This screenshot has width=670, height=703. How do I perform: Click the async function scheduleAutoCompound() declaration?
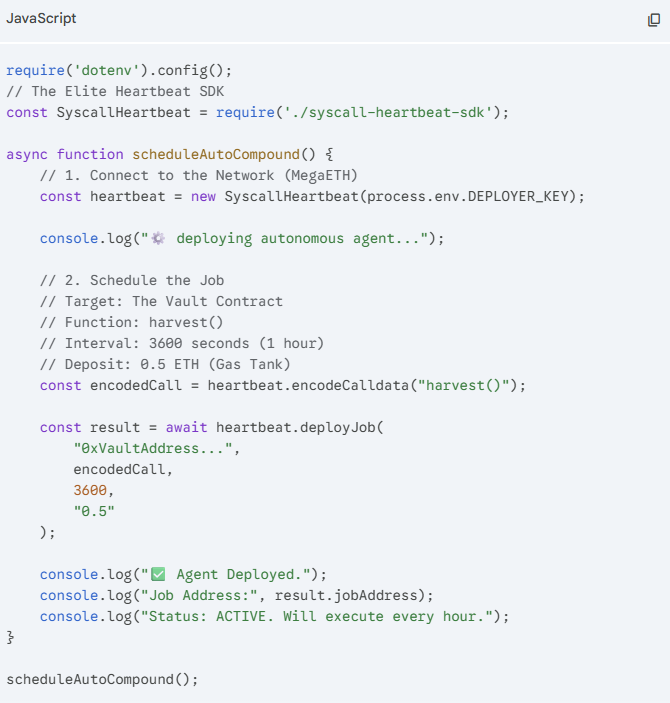coord(170,155)
